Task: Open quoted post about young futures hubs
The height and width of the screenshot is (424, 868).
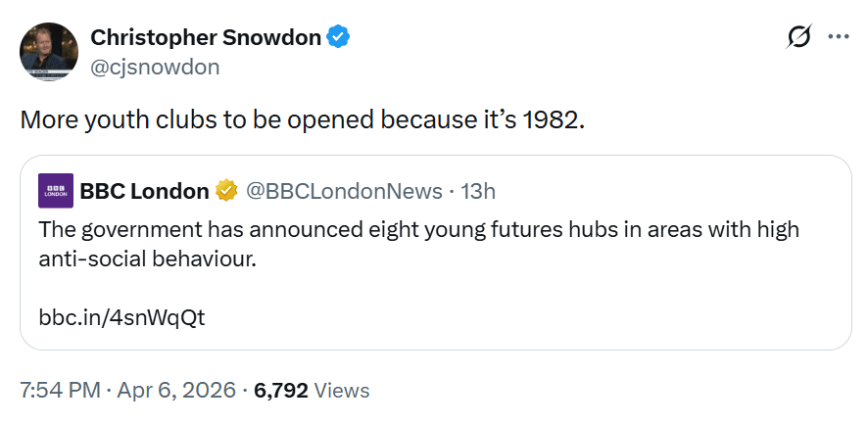Action: (418, 230)
